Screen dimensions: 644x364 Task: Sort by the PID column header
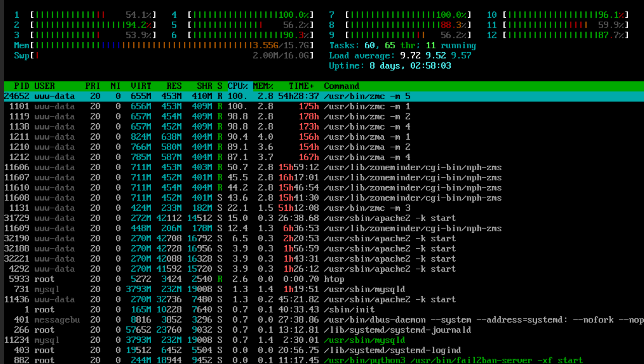[x=22, y=86]
